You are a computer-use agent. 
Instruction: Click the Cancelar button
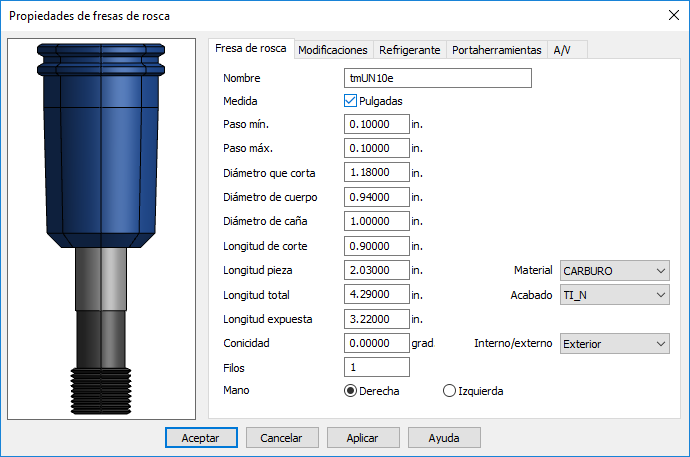point(282,438)
